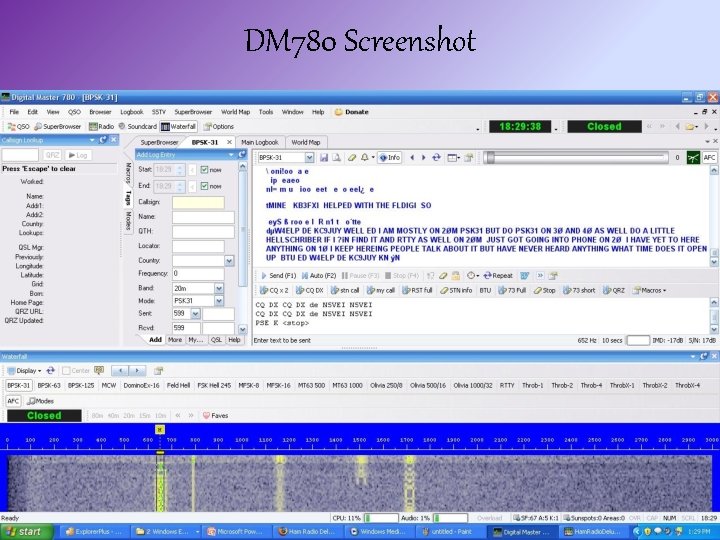This screenshot has height=540, width=720.
Task: Run the stn call macro
Action: point(345,290)
